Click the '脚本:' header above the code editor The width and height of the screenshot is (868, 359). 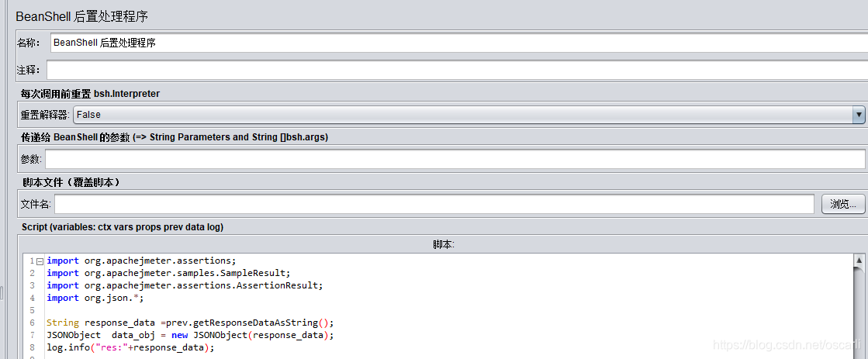[444, 244]
